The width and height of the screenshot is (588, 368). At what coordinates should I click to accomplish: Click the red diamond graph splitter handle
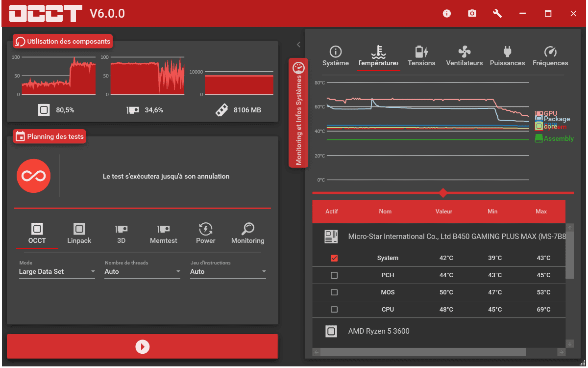443,193
